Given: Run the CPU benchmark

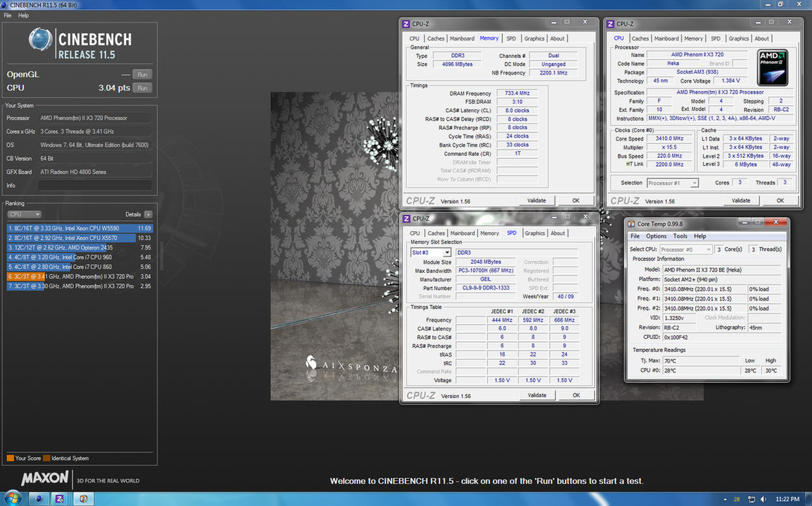Looking at the screenshot, I should [x=142, y=88].
